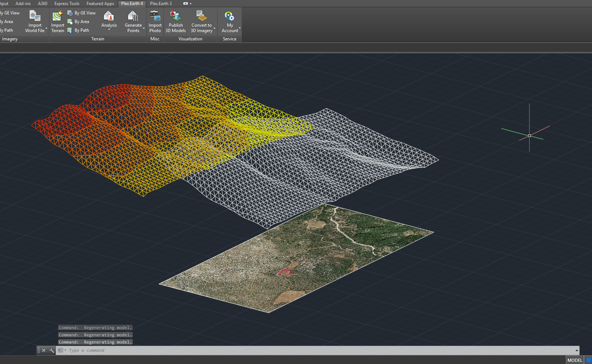Click the Misc panel title
The height and width of the screenshot is (364, 592).
(x=155, y=39)
